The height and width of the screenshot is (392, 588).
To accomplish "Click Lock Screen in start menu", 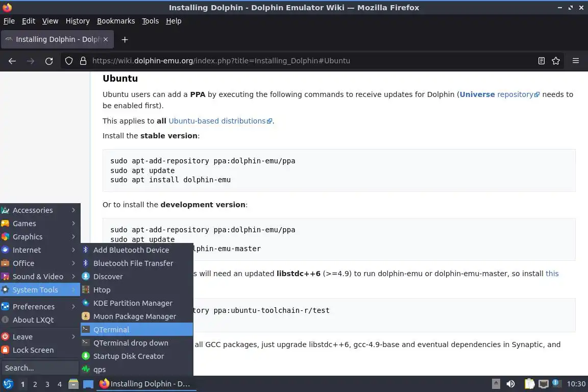I will click(x=40, y=350).
